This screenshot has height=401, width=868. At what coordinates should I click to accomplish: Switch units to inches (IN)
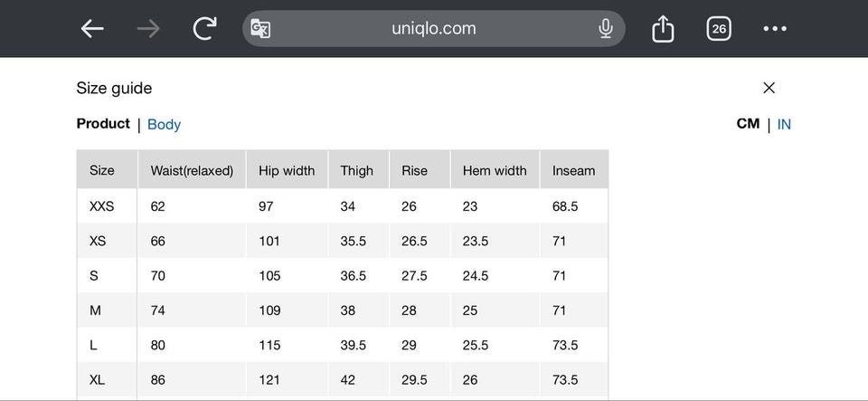coord(784,125)
